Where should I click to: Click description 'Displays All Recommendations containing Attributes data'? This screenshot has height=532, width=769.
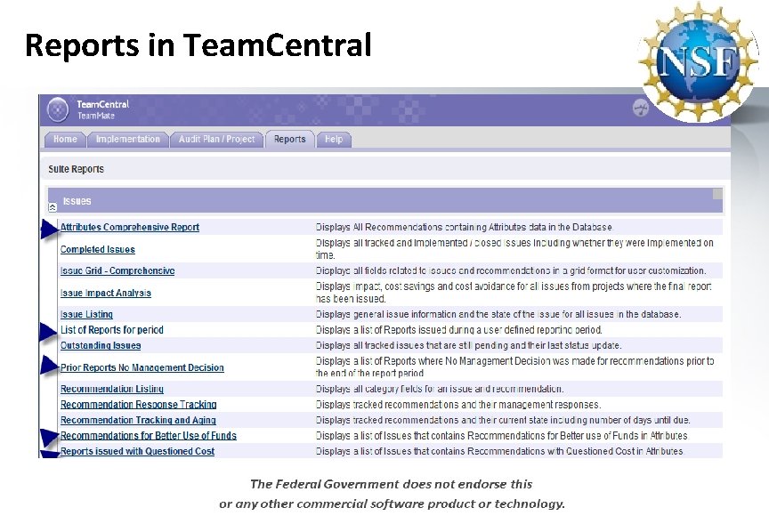(x=464, y=227)
